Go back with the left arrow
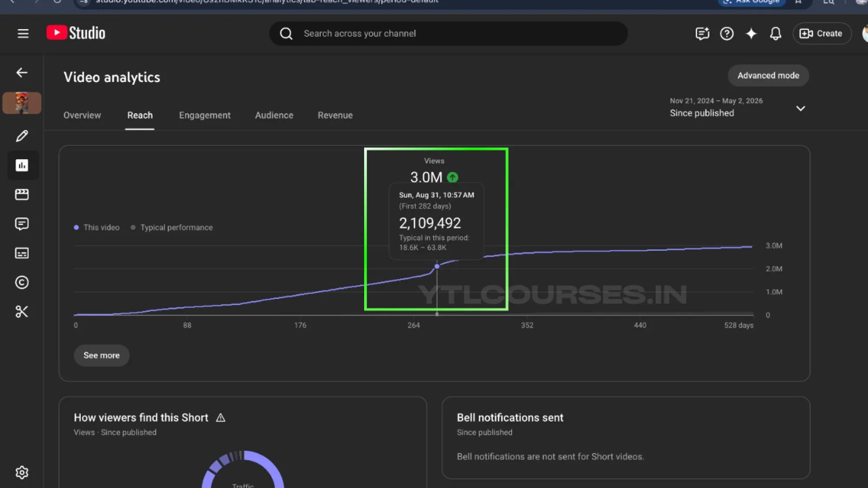868x488 pixels. pos(22,72)
